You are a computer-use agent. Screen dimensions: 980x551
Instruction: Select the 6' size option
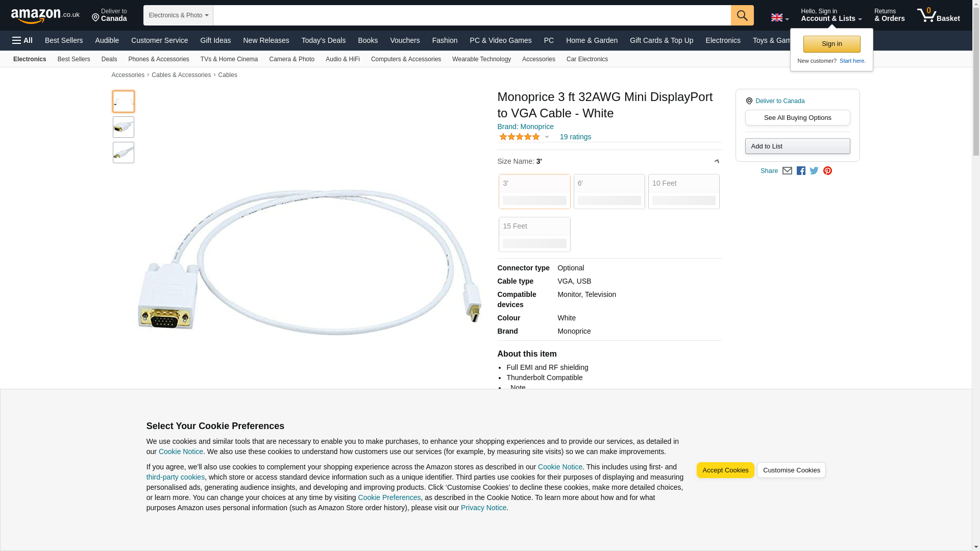[609, 191]
